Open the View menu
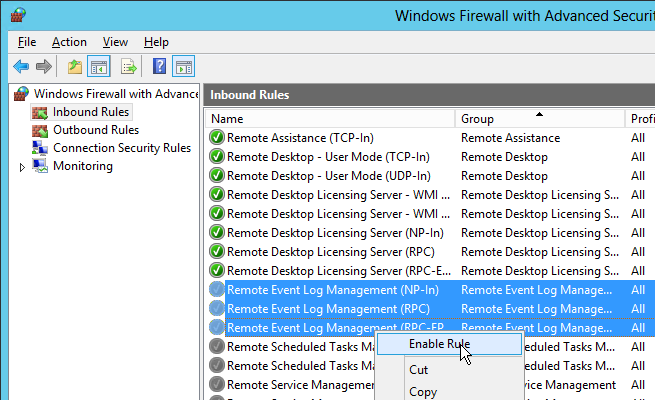Viewport: 655px width, 400px height. pyautogui.click(x=115, y=42)
